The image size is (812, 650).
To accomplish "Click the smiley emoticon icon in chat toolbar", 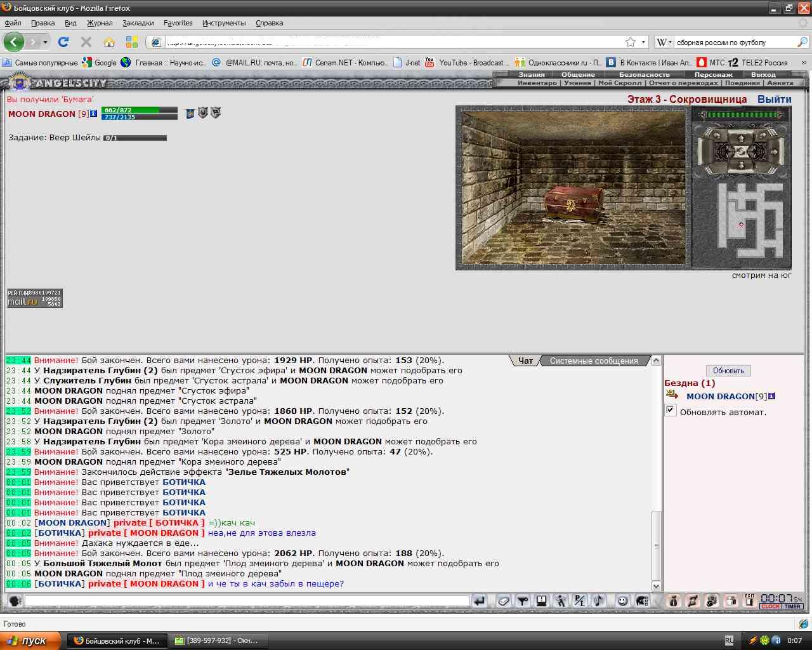I will click(x=623, y=600).
